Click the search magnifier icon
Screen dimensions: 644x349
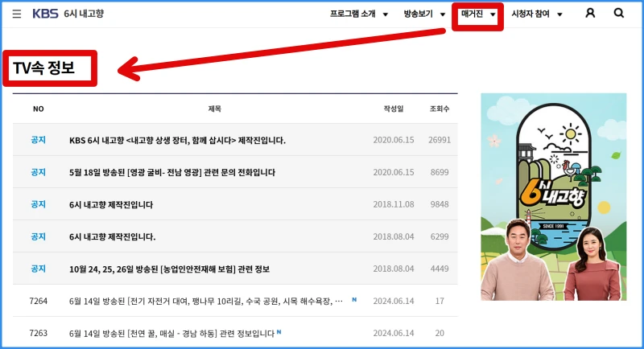coord(619,13)
